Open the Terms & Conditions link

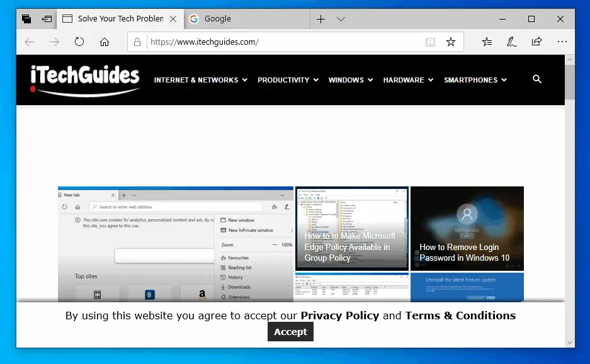pyautogui.click(x=460, y=316)
